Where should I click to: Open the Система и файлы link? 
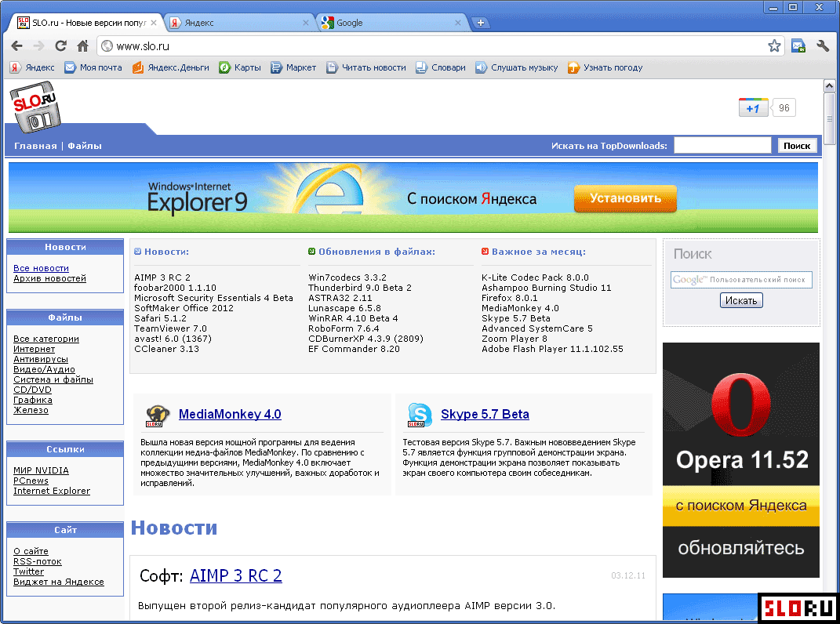click(x=53, y=379)
